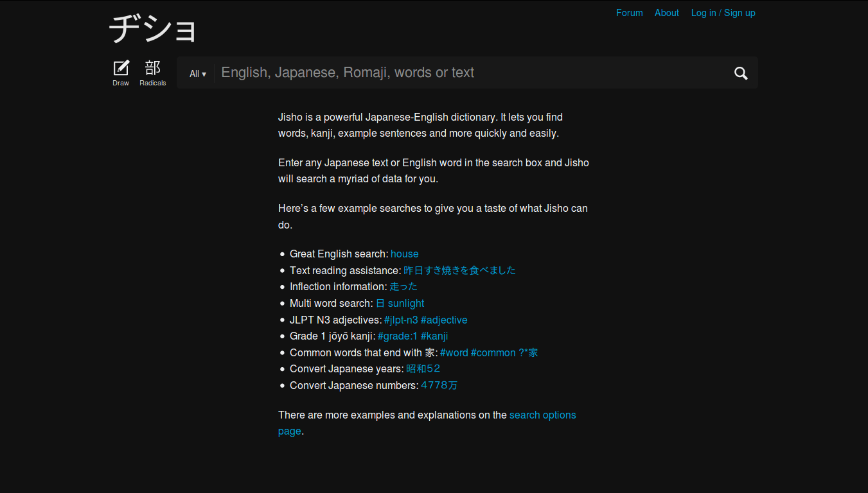
Task: Click the '#word #common ?*家' example
Action: (x=489, y=352)
